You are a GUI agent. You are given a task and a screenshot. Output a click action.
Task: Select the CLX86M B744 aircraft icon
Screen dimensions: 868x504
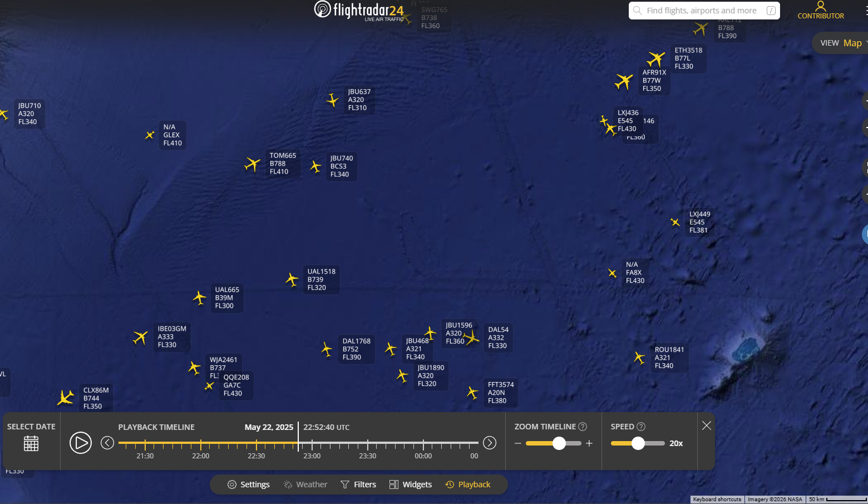tap(66, 398)
